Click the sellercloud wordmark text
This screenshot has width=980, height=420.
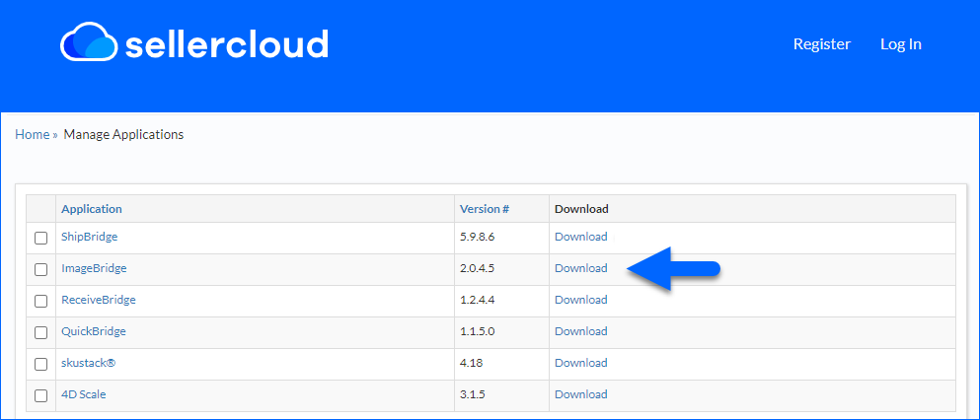pyautogui.click(x=226, y=43)
